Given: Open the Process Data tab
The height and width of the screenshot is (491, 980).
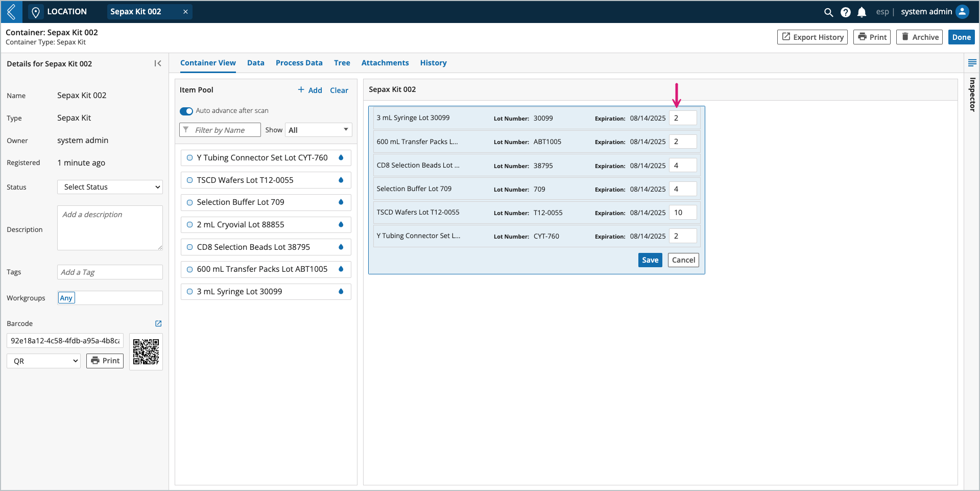Looking at the screenshot, I should pyautogui.click(x=299, y=63).
